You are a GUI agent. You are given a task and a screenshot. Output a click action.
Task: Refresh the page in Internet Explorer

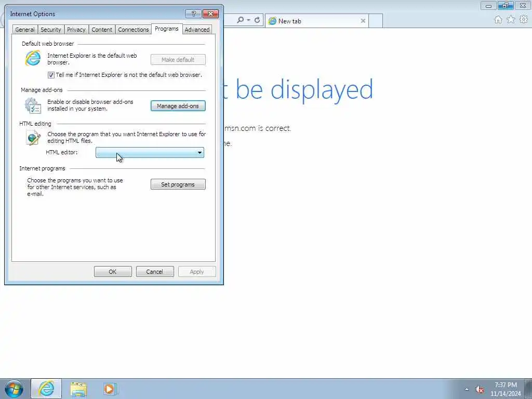[x=257, y=20]
